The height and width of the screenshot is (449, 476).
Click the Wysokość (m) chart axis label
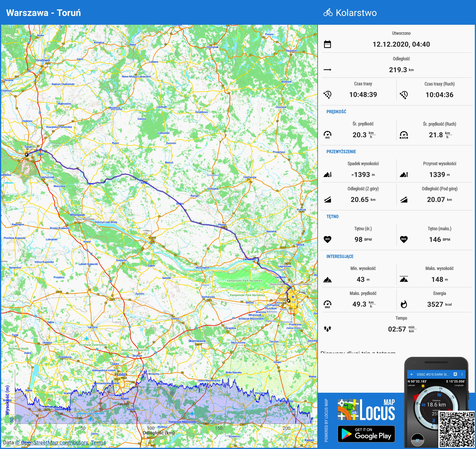pyautogui.click(x=7, y=400)
